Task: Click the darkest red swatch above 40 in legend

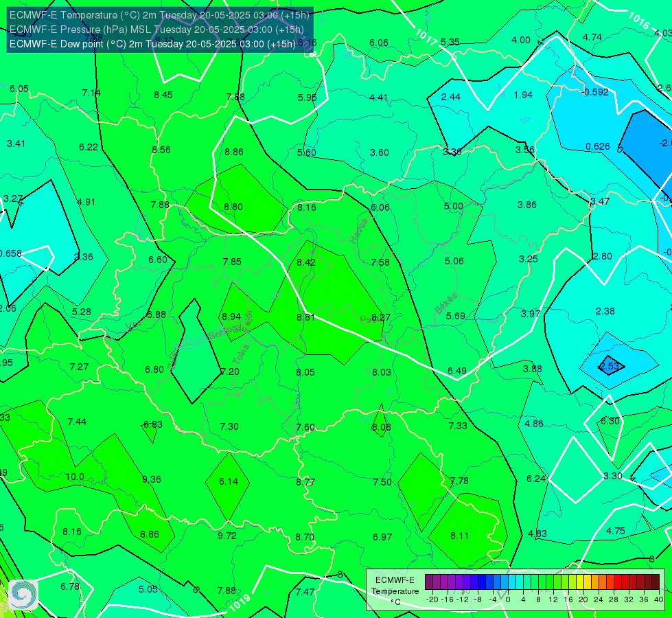Action: [x=656, y=582]
